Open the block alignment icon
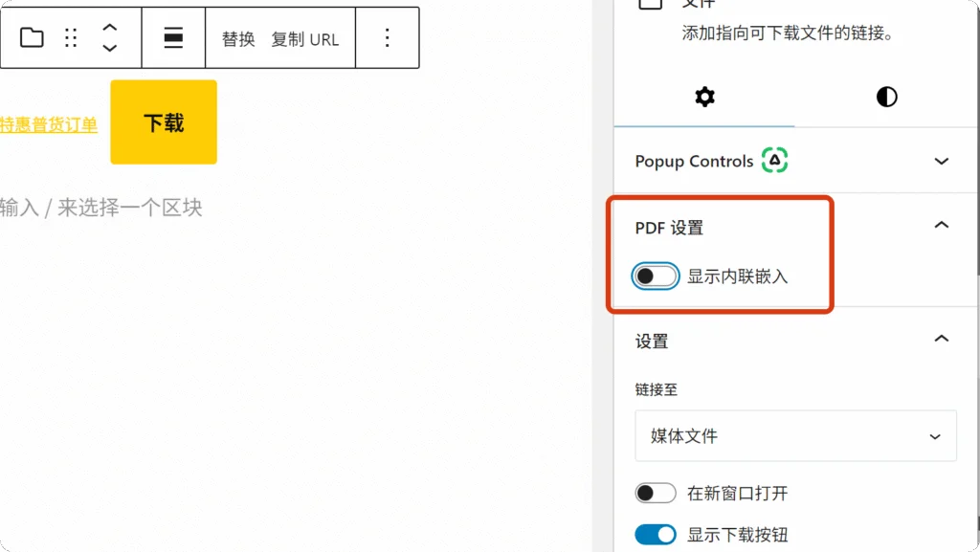Screen dimensions: 980x552 coord(173,38)
